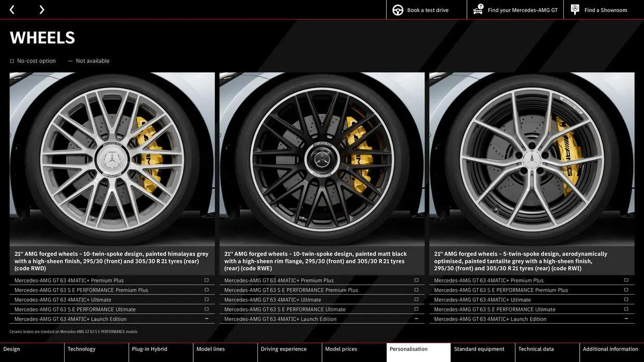Click the tantalite grey 5-twin-spoke wheel image
This screenshot has height=362, width=644.
532,159
